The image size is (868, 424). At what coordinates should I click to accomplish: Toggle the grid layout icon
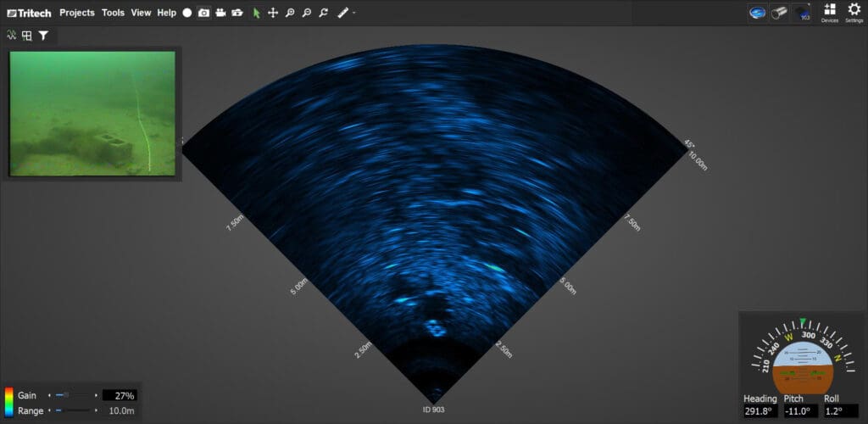pos(27,36)
